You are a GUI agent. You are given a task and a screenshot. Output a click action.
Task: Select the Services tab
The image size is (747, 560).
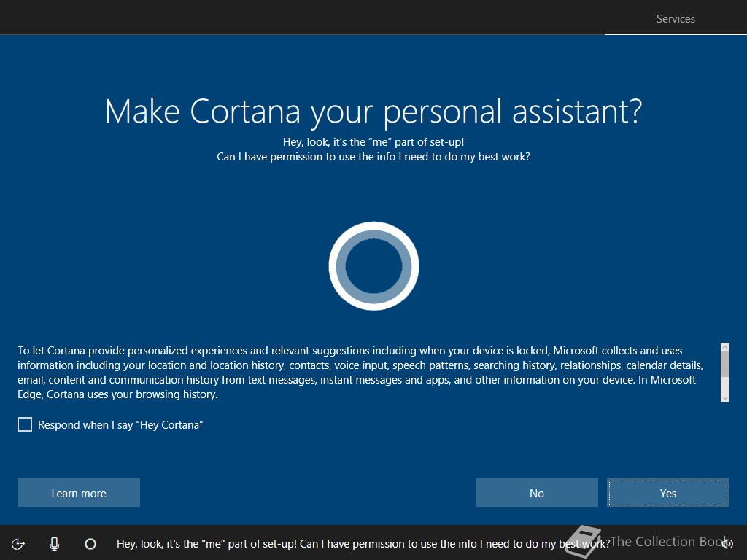676,18
